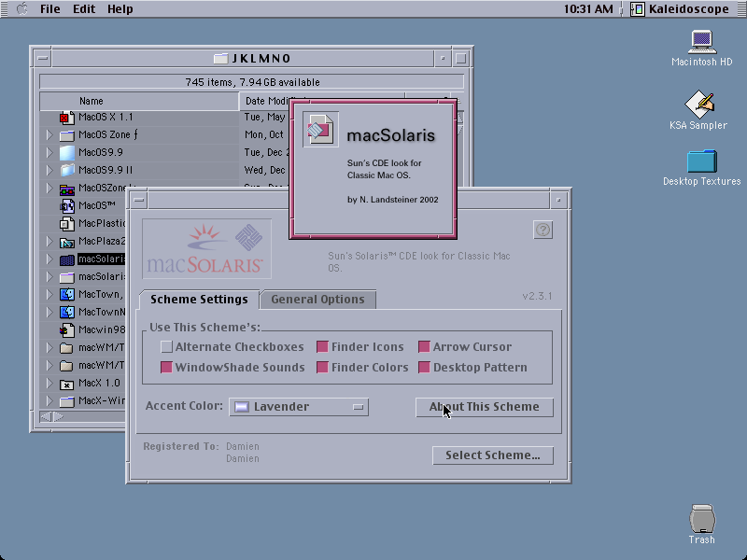
Task: Select the Macintosh HD desktop icon
Action: click(702, 42)
